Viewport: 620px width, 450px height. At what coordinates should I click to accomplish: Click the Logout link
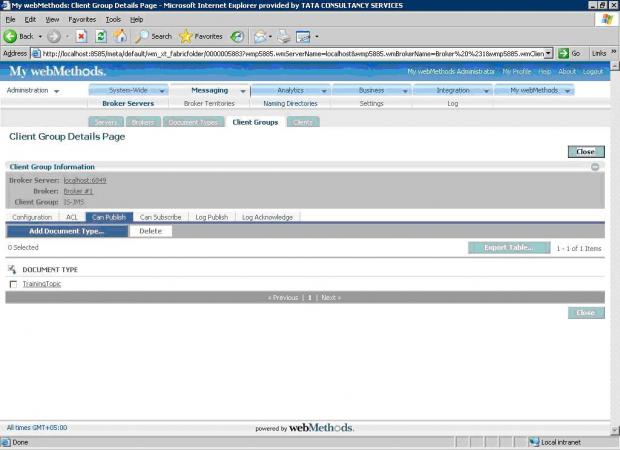click(x=593, y=72)
